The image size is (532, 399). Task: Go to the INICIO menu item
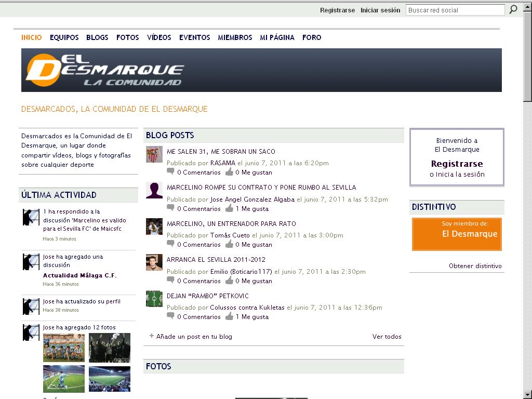[x=32, y=37]
